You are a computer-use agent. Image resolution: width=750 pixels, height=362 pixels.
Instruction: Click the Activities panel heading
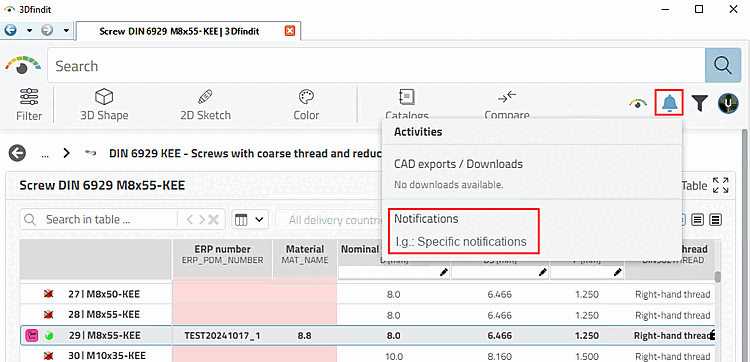[418, 132]
